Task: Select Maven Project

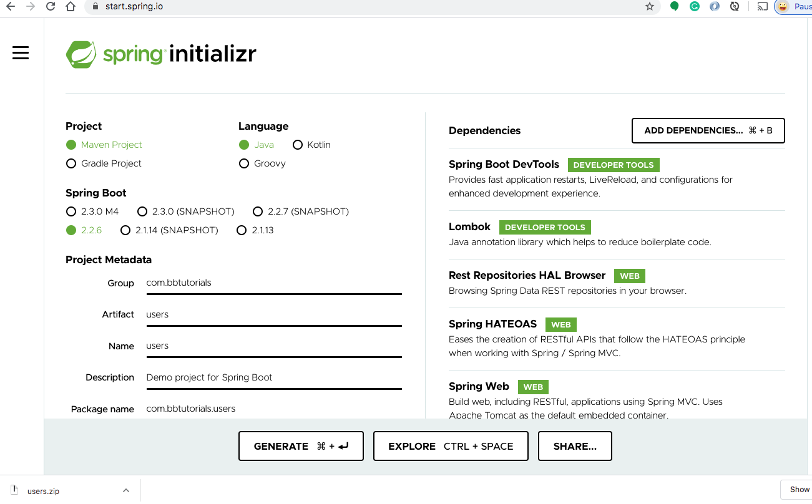Action: [104, 145]
